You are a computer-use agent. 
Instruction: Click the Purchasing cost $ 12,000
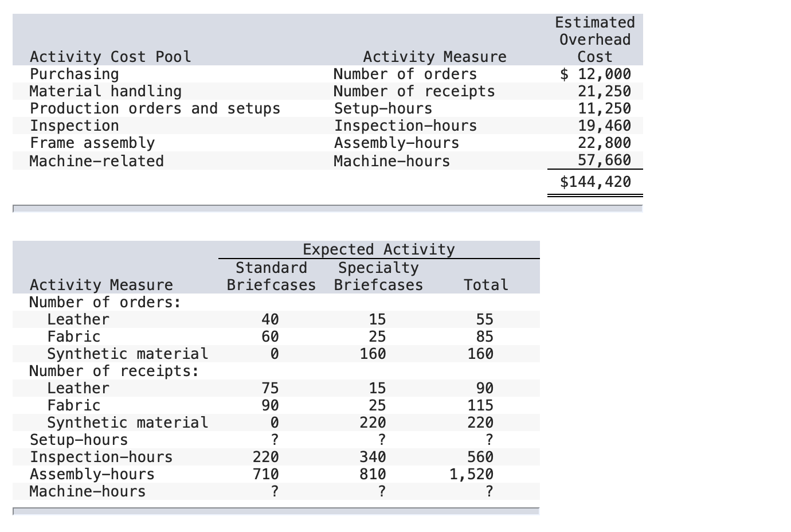596,74
